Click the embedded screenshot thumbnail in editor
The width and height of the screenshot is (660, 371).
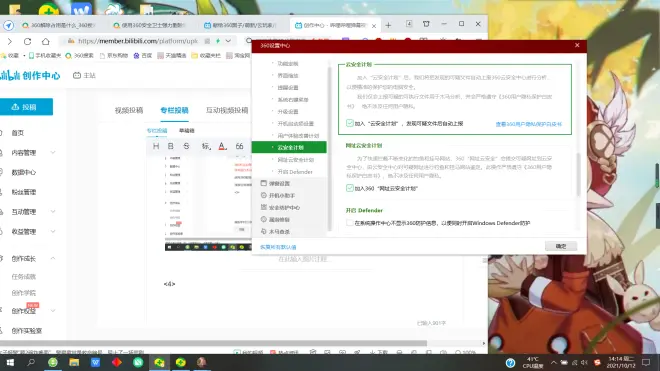coord(208,203)
